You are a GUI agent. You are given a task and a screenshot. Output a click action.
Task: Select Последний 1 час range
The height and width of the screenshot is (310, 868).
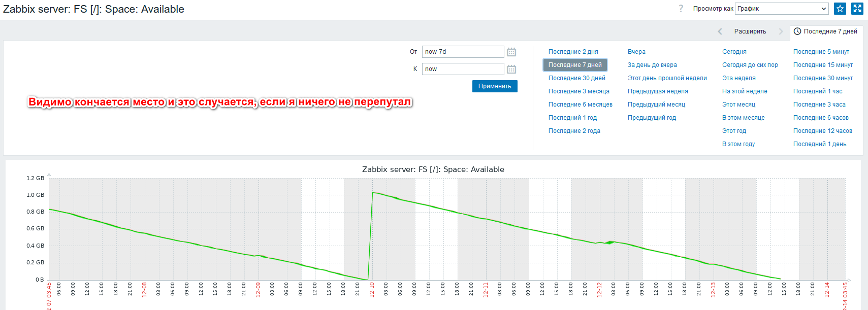pos(817,91)
